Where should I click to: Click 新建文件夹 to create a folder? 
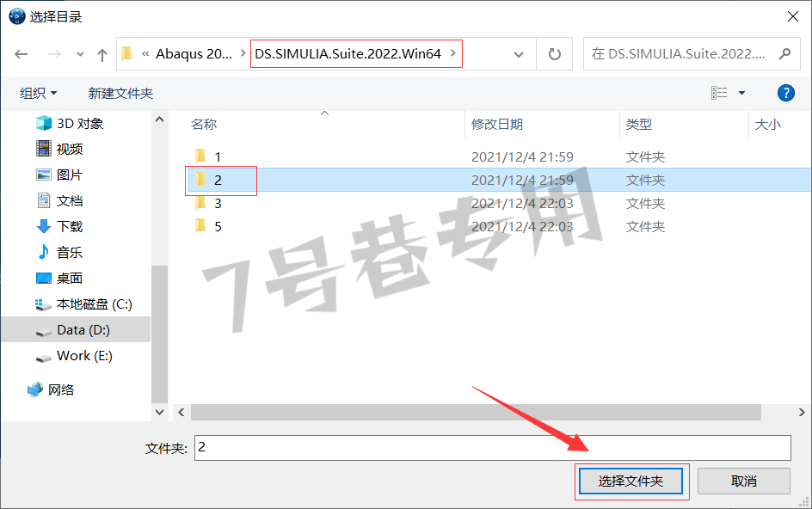(120, 93)
